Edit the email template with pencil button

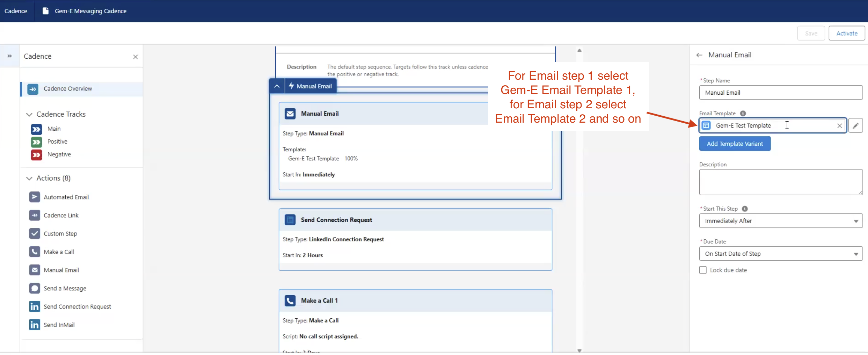pyautogui.click(x=855, y=125)
